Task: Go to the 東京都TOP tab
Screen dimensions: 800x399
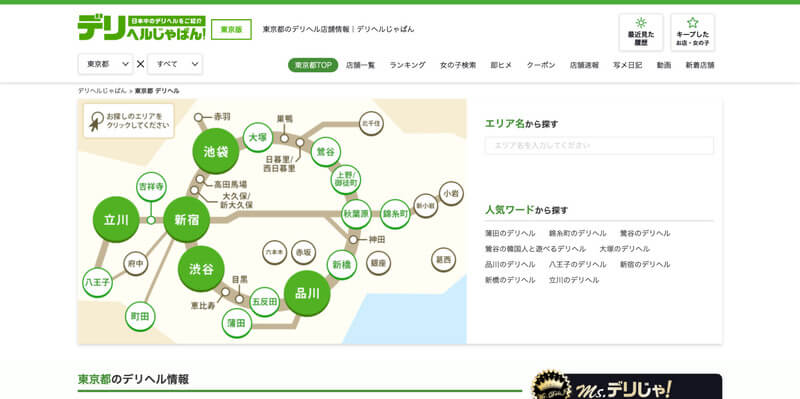Action: point(313,65)
